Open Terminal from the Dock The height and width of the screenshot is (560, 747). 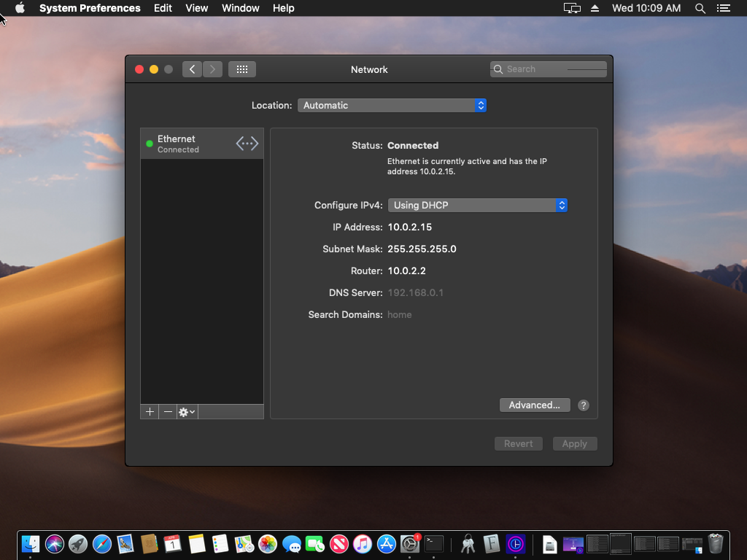434,543
